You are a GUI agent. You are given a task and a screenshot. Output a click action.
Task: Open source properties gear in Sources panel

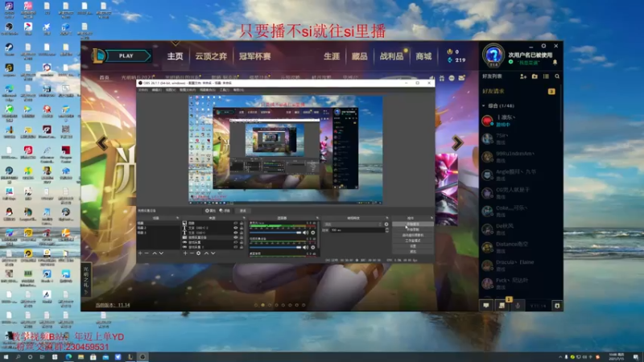pyautogui.click(x=198, y=253)
